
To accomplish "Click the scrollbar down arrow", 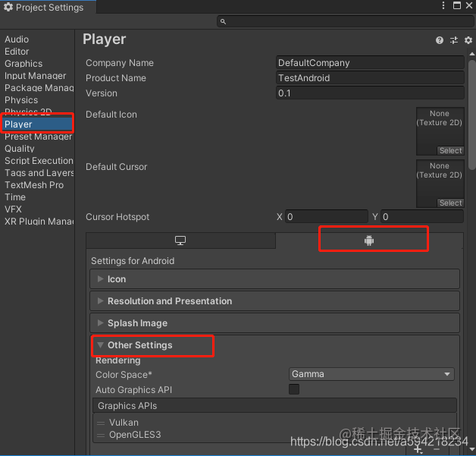I will click(471, 449).
